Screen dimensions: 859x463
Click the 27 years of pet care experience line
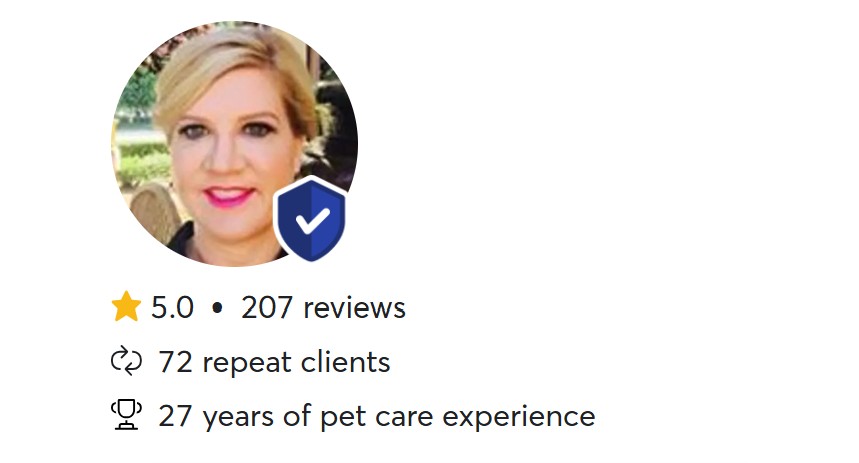tap(377, 416)
